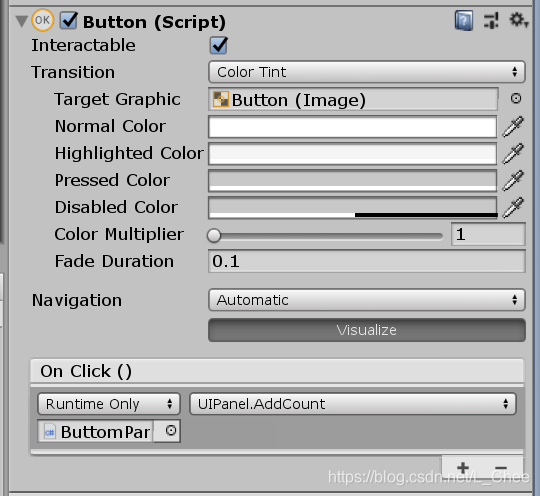Disable the Button (Script) component checkbox
540x496 pixels.
[69, 21]
